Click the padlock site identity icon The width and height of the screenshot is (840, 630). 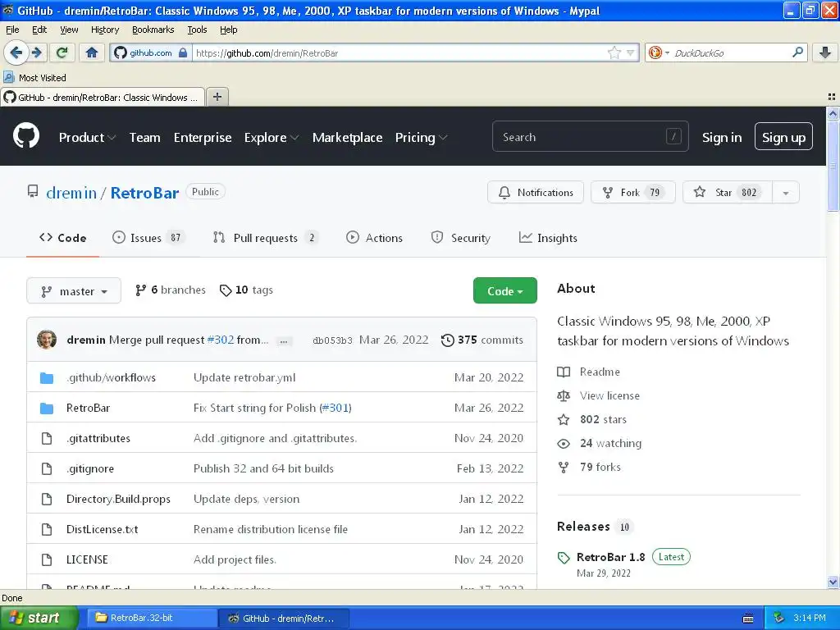tap(183, 53)
